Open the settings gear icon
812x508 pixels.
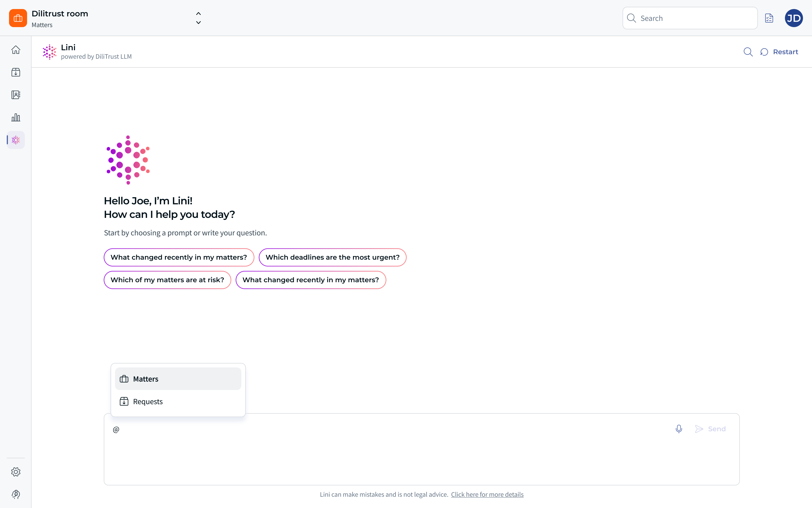click(x=16, y=472)
